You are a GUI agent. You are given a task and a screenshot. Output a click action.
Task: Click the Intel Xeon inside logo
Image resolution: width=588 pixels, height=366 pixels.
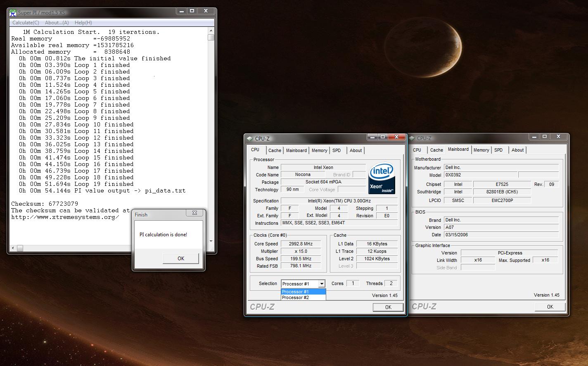[x=382, y=178]
